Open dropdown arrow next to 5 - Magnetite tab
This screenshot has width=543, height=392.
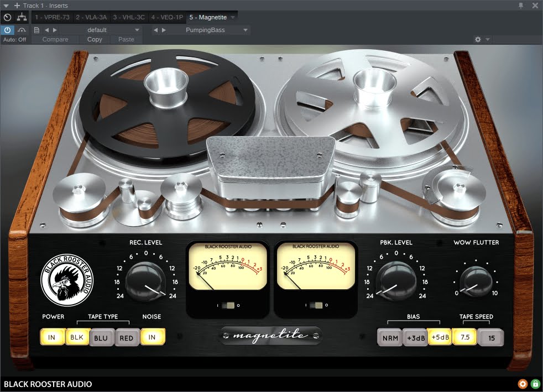(x=233, y=17)
